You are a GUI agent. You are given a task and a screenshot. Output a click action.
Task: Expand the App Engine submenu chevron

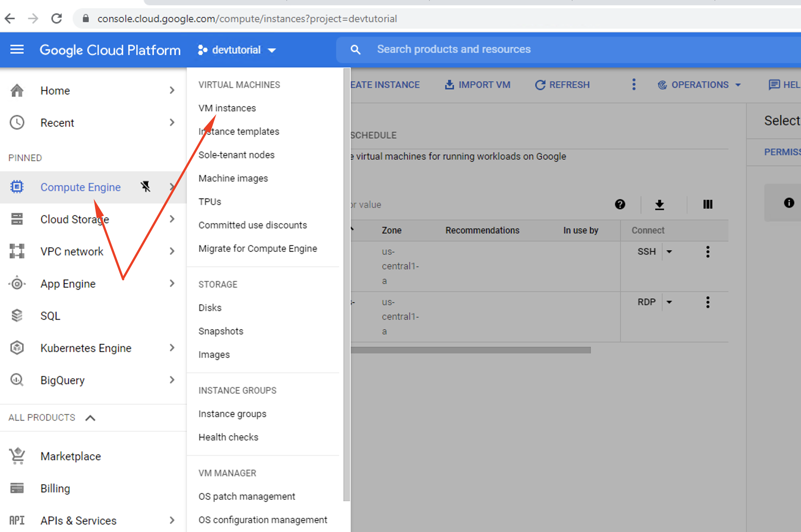click(172, 283)
